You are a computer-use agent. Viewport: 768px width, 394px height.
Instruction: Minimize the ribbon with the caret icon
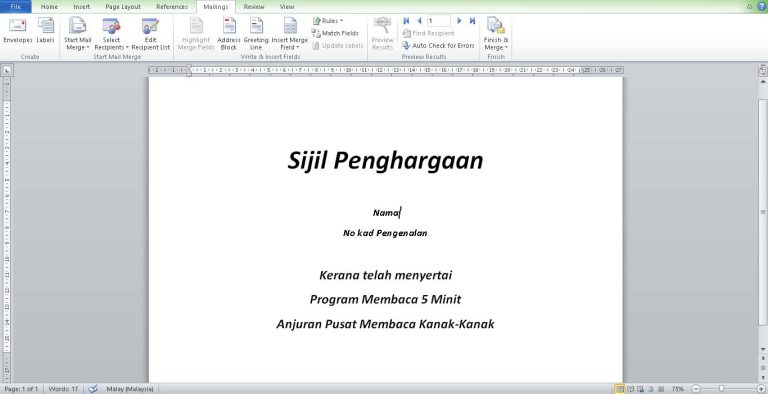point(750,7)
